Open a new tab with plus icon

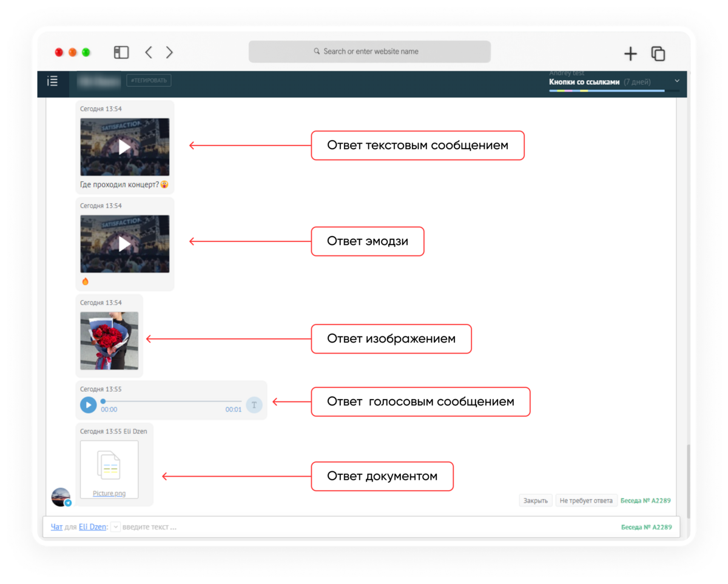point(631,53)
